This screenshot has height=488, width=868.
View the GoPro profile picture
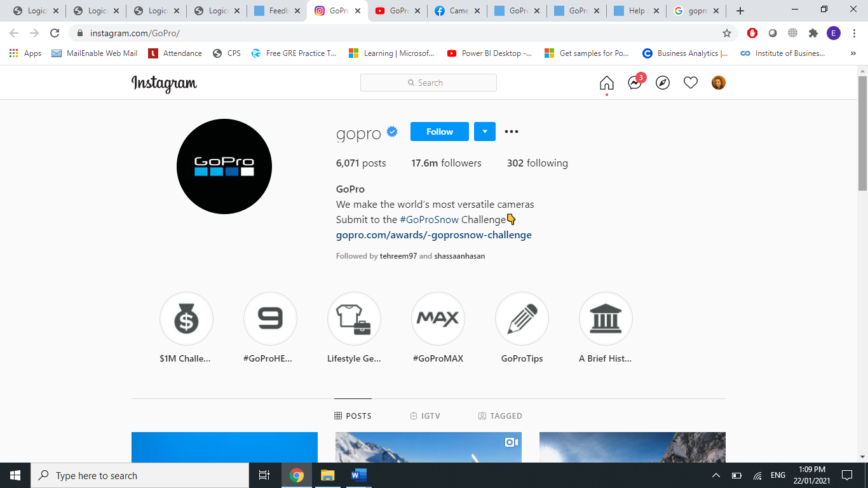pos(224,166)
